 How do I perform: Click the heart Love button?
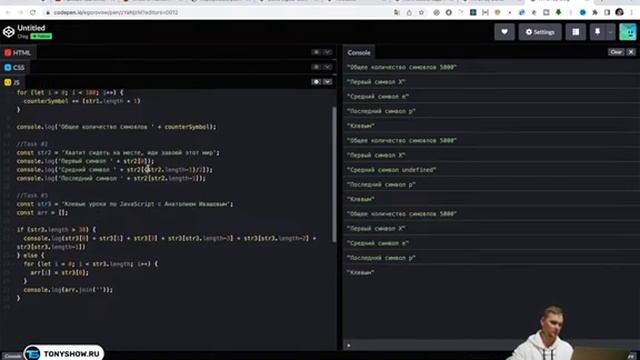(x=504, y=32)
